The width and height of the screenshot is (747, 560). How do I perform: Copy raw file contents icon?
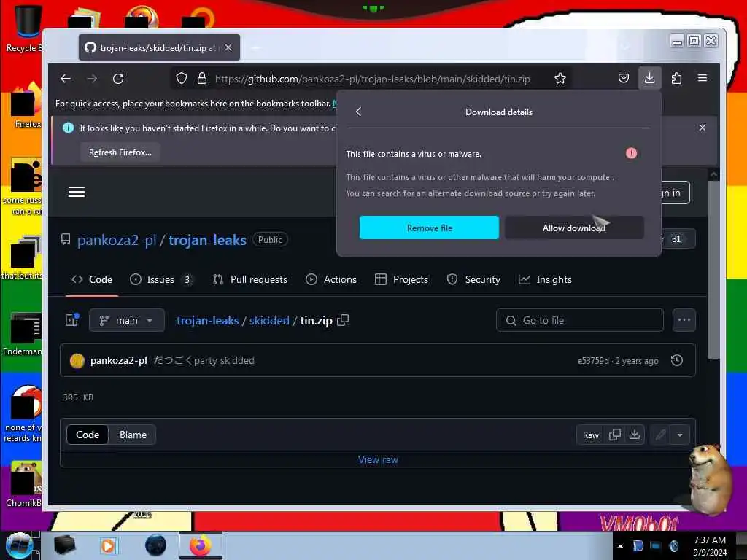click(614, 435)
